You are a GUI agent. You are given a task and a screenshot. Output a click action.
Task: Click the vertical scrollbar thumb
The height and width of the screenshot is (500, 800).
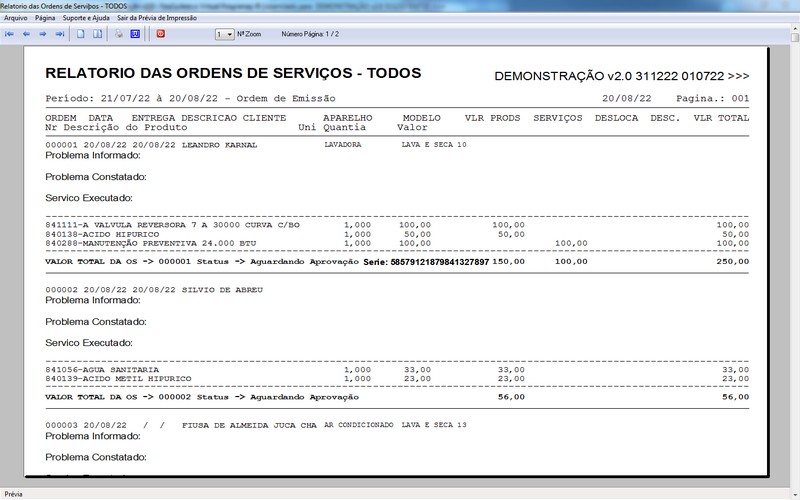tap(795, 38)
